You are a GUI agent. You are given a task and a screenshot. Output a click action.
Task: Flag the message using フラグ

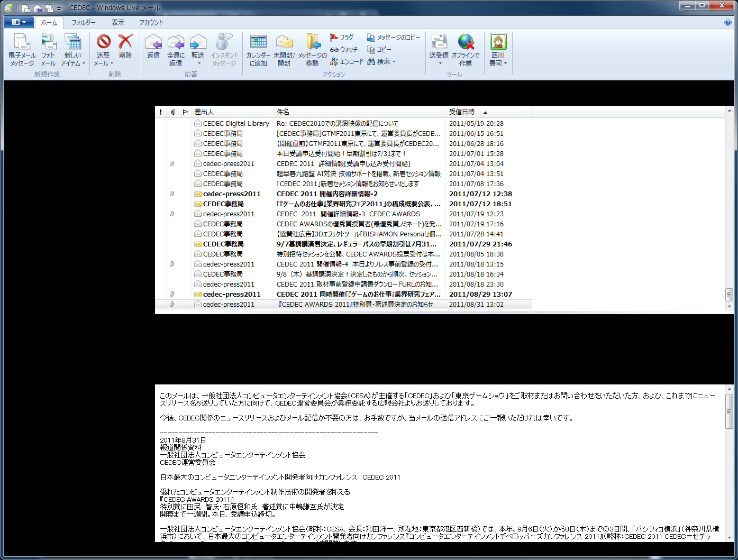(342, 37)
